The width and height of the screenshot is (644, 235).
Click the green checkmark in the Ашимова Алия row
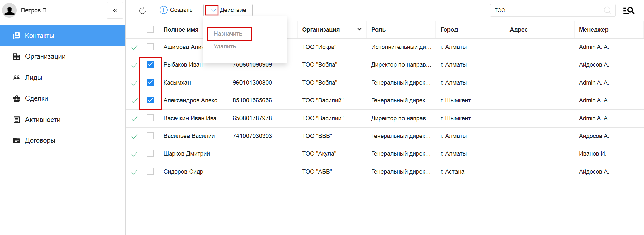click(x=135, y=47)
